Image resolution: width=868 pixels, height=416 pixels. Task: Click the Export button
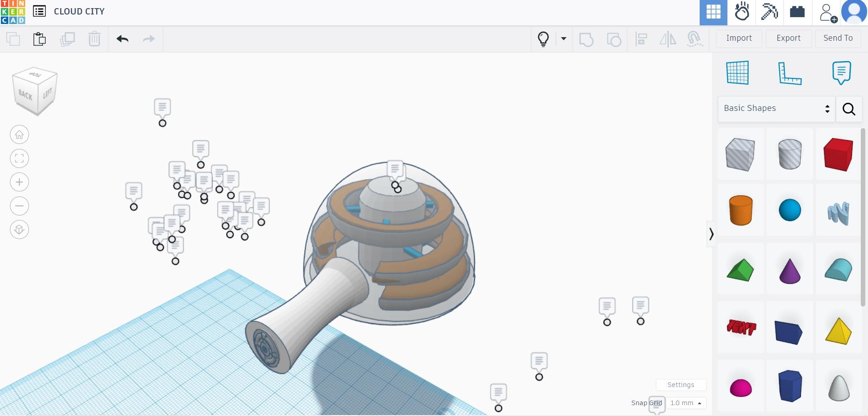(x=788, y=38)
